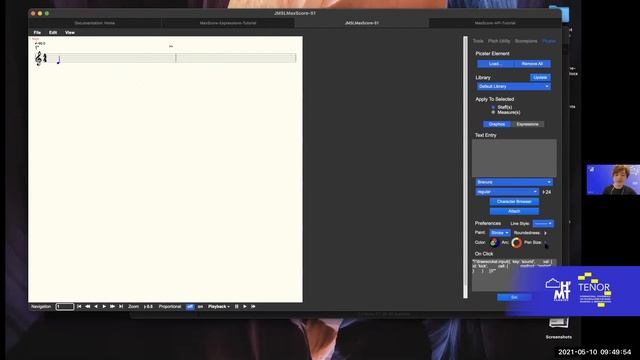Open the Arc ring control

[516, 243]
